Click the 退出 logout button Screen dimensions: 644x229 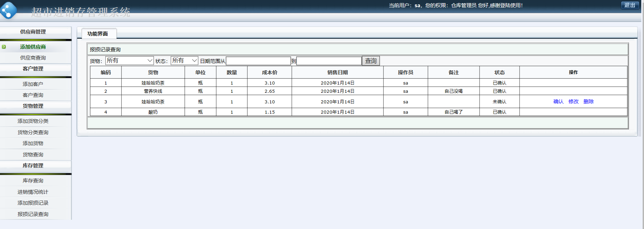coord(630,5)
